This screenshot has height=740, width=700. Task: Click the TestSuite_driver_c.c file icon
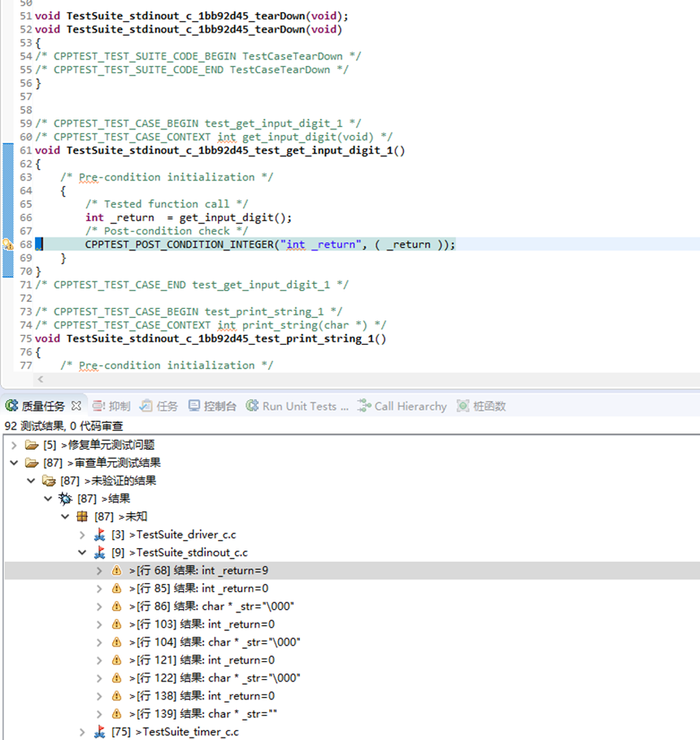[x=100, y=534]
